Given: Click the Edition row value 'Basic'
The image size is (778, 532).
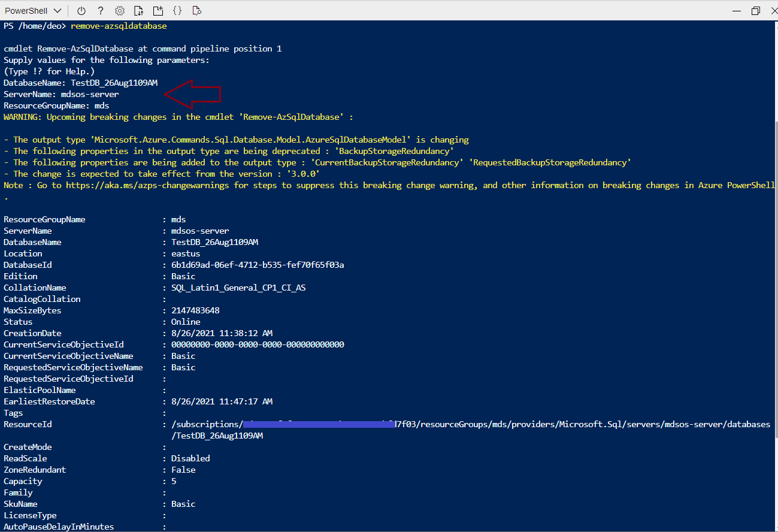Looking at the screenshot, I should click(x=183, y=276).
